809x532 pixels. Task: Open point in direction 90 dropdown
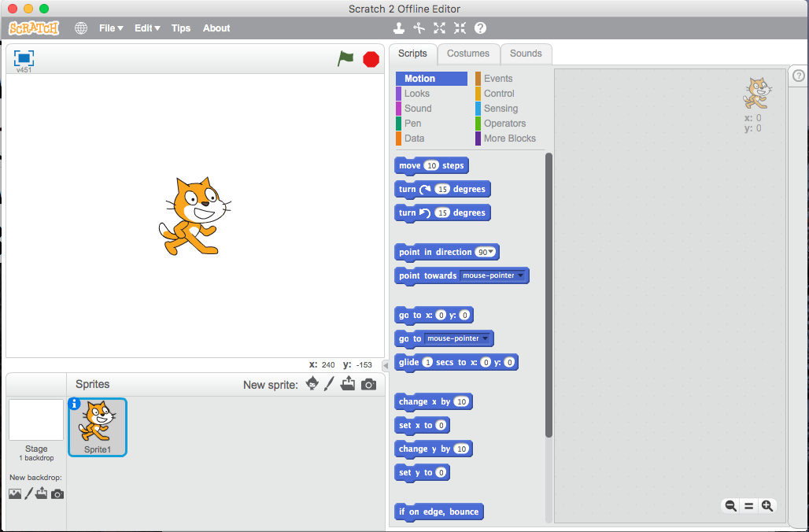coord(491,252)
